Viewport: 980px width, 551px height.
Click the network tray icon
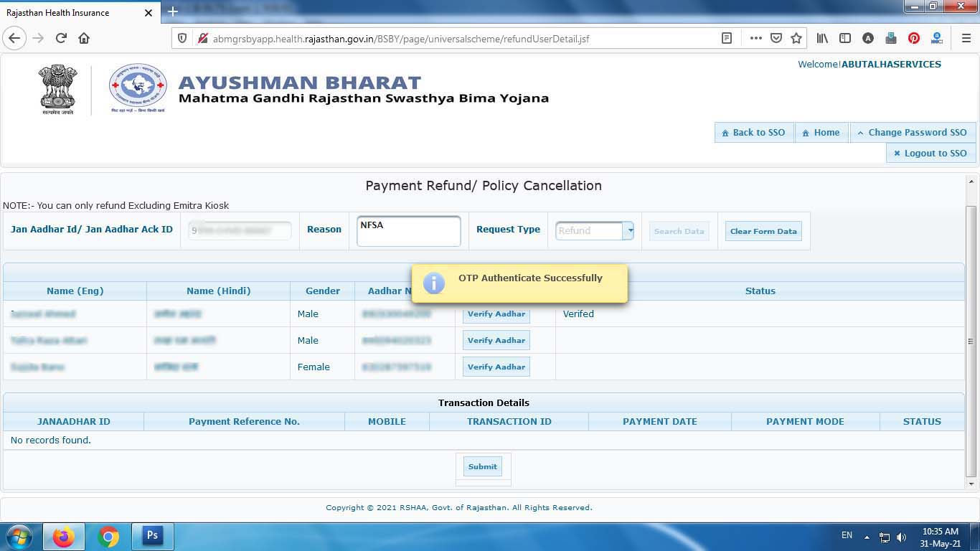coord(885,537)
